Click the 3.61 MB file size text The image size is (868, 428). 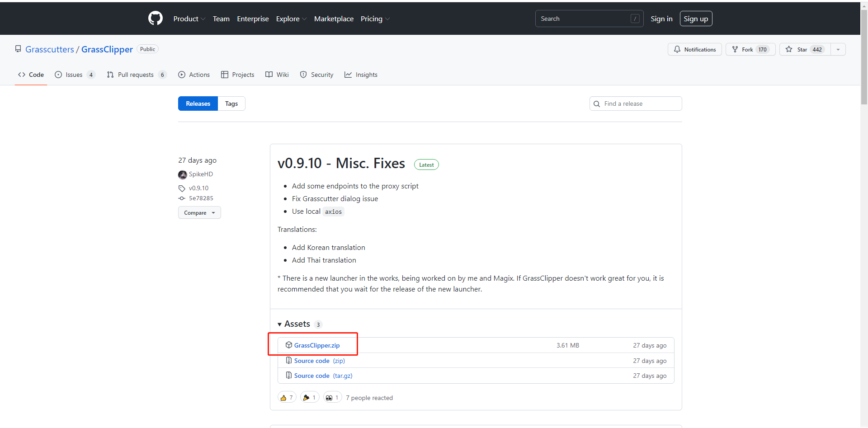(x=568, y=345)
